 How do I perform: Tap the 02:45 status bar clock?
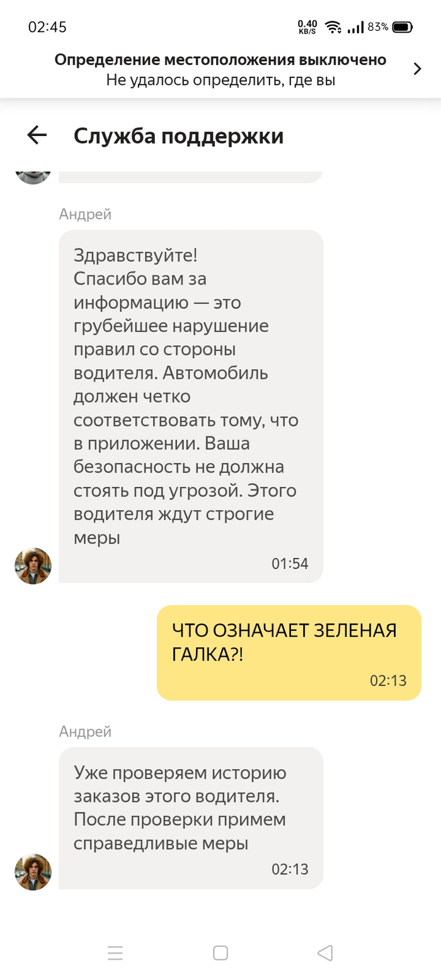pos(47,27)
